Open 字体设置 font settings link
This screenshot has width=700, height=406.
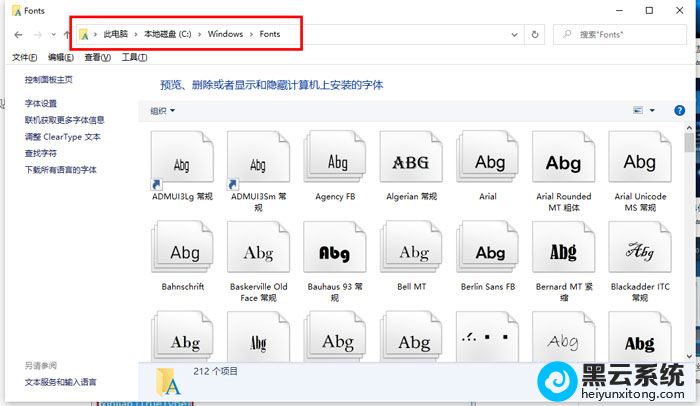(x=41, y=103)
